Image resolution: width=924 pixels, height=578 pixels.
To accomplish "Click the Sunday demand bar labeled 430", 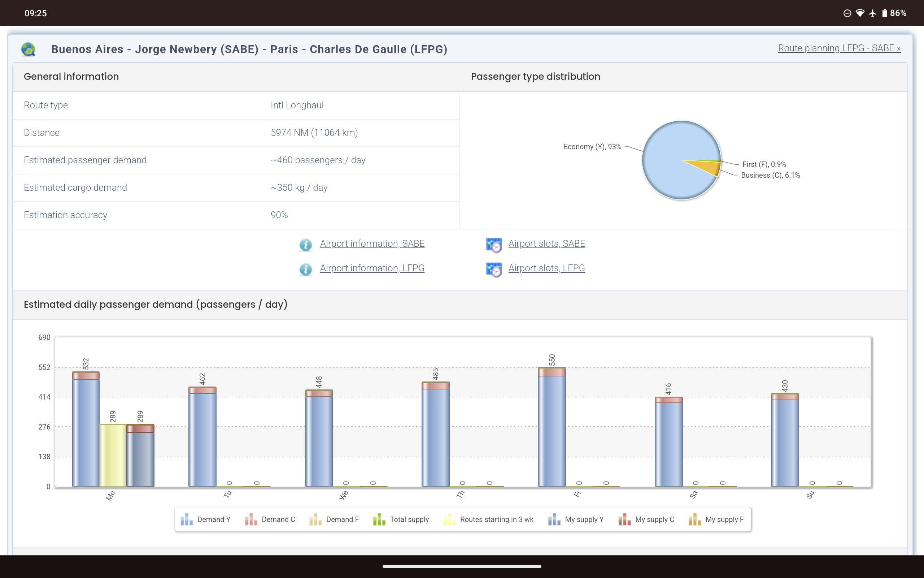I will [x=785, y=440].
